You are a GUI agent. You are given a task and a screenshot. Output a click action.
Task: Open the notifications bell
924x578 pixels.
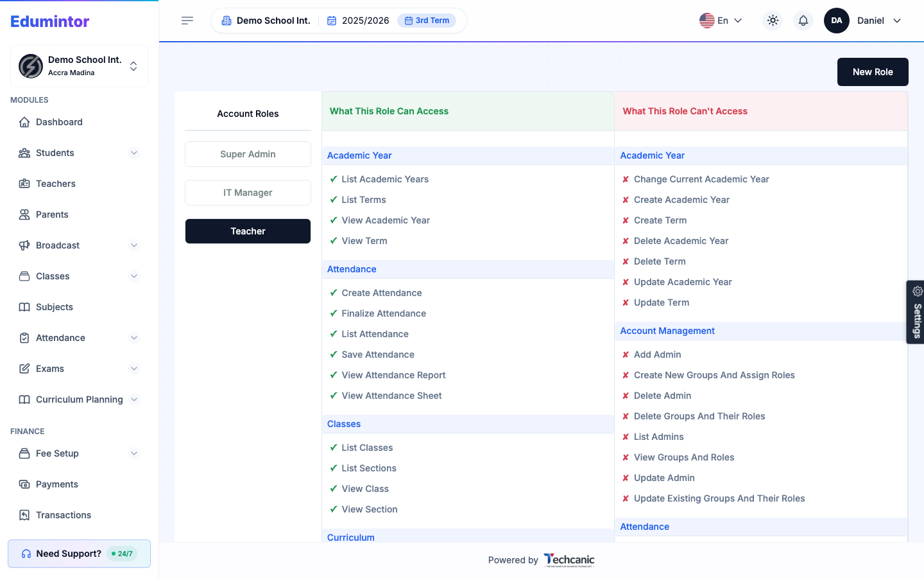click(803, 21)
